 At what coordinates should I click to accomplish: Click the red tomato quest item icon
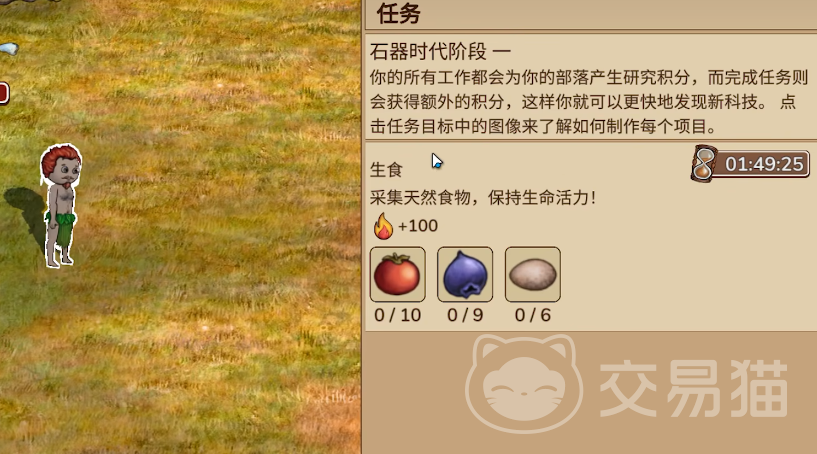pos(398,274)
